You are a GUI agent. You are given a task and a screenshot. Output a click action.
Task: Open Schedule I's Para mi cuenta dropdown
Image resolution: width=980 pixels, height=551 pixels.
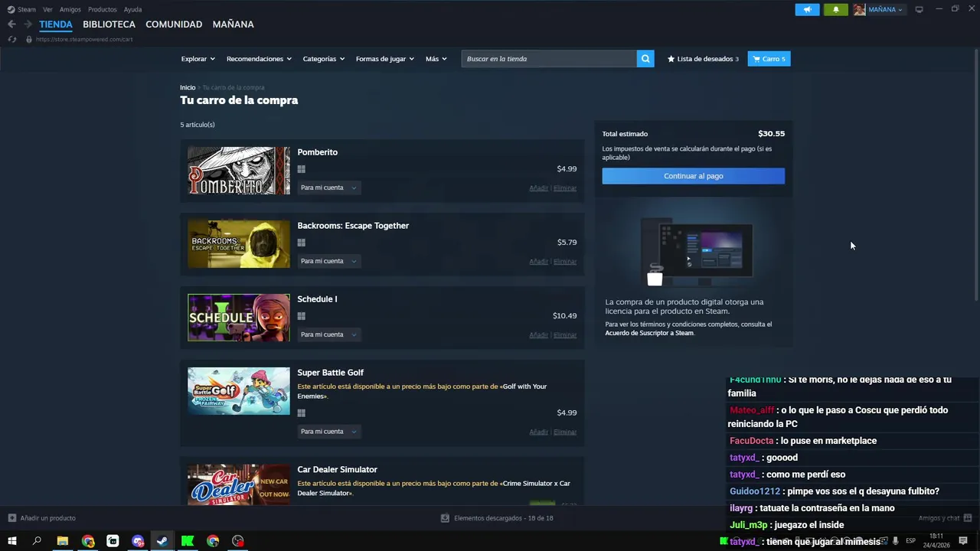pos(328,334)
